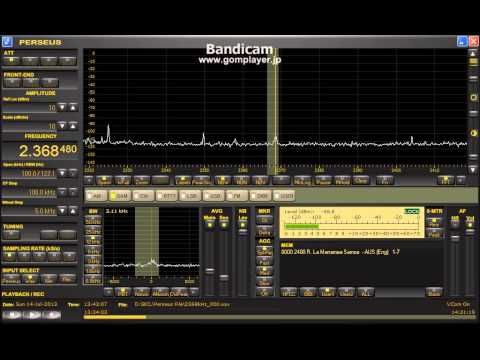Show ALL memory entries
480x360 pixels.
click(x=366, y=292)
